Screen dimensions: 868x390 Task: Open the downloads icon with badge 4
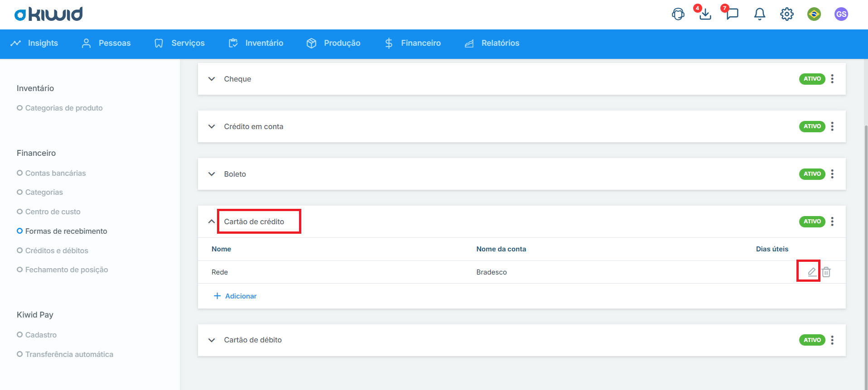(x=705, y=14)
